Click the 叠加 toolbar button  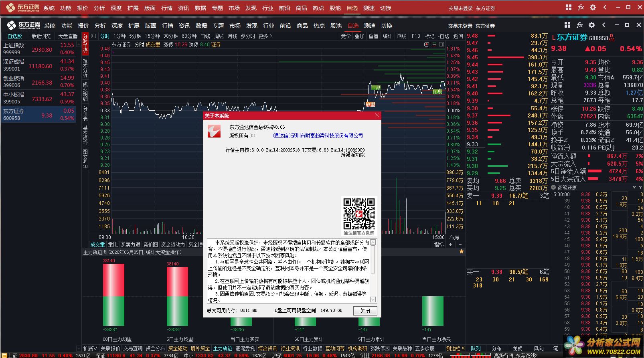coord(359,36)
